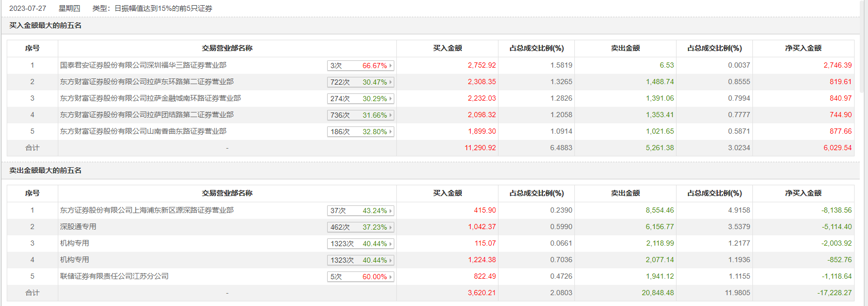Click the 卖出金额最大的前五名 section heading
Image resolution: width=868 pixels, height=306 pixels.
(45, 170)
